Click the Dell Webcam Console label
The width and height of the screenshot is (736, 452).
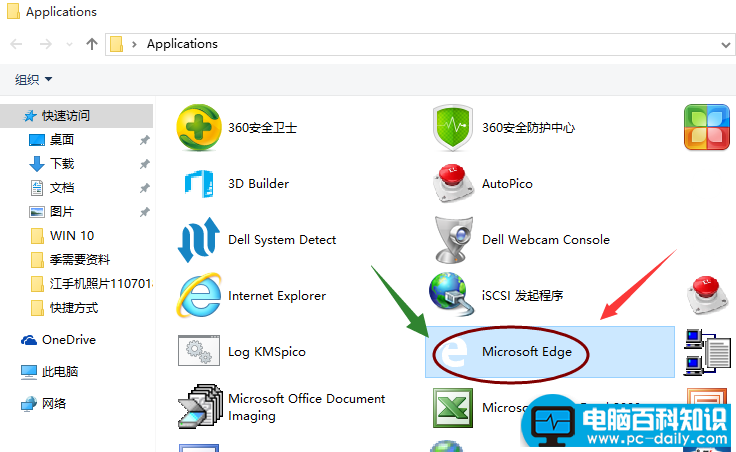pyautogui.click(x=546, y=240)
